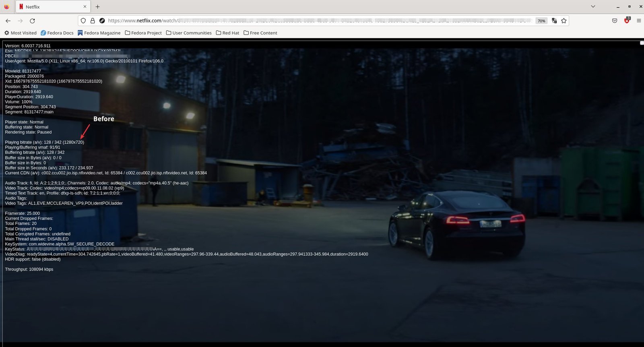Click the Version: 6.0037.716.911 line
Viewport: 644px width, 347px height.
(28, 46)
